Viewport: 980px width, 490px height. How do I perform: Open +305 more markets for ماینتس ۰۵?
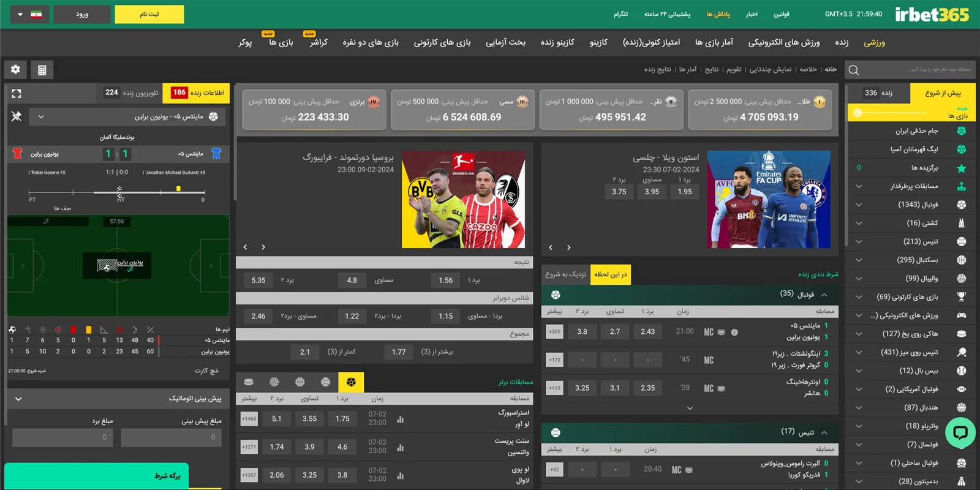(x=554, y=332)
